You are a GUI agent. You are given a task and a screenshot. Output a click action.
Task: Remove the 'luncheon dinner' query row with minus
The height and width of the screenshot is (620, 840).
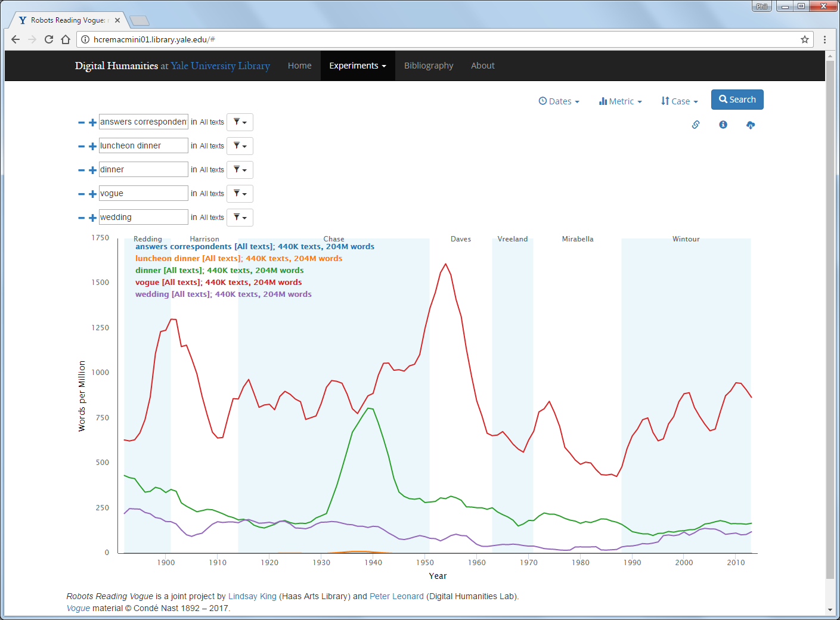[x=81, y=146]
